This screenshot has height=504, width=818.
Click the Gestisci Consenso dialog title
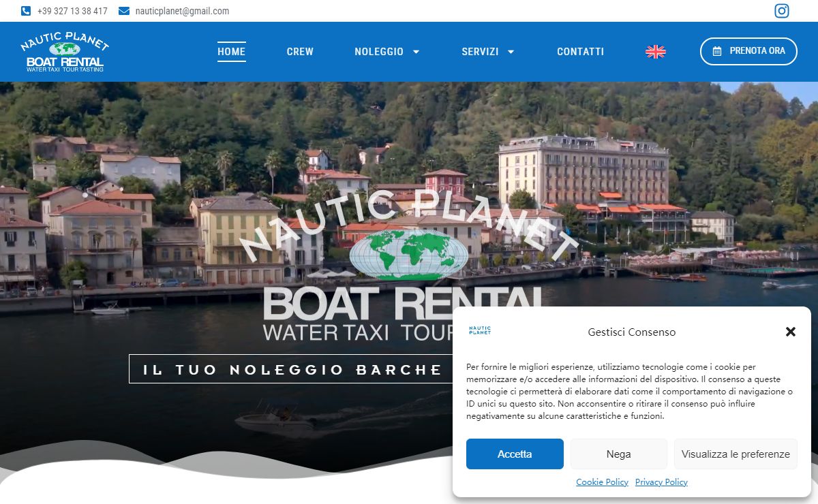click(x=632, y=332)
